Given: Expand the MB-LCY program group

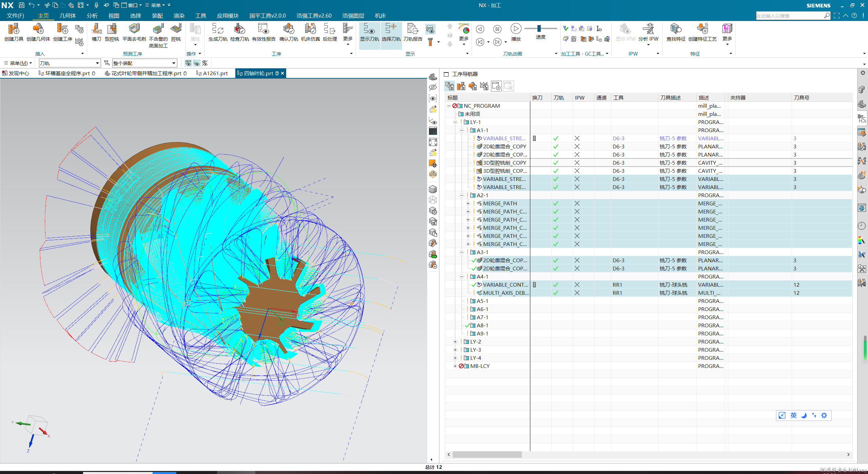Looking at the screenshot, I should [455, 366].
